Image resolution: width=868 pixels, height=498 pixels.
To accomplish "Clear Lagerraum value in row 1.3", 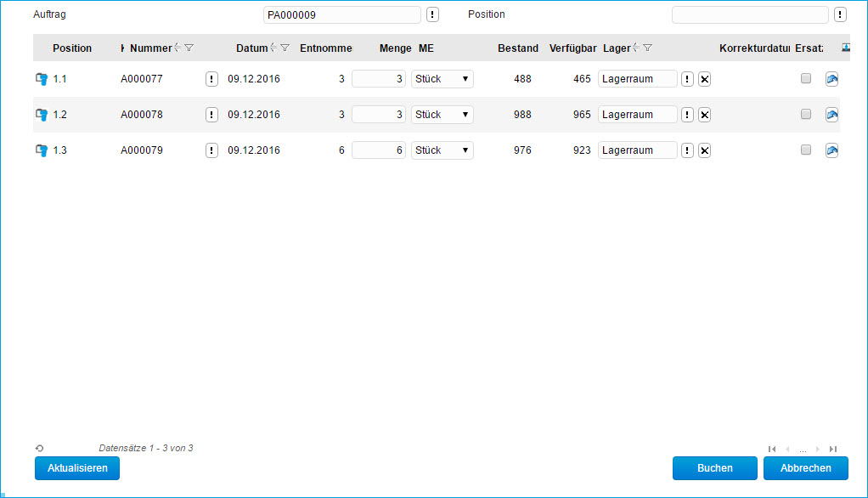I will click(x=704, y=150).
